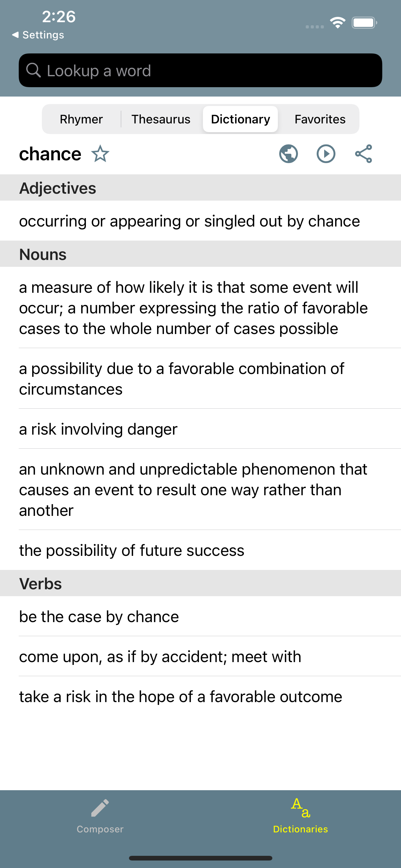The width and height of the screenshot is (401, 868).
Task: Select "the possibility of future success" definition
Action: (200, 550)
